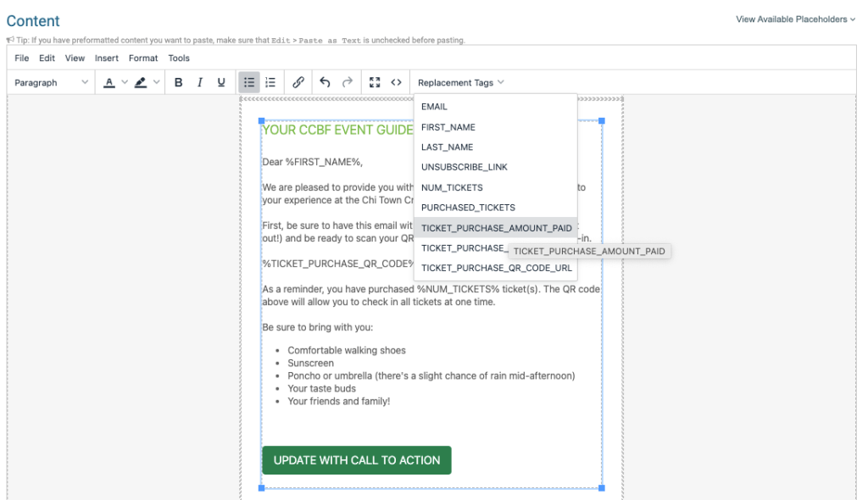Insert a link with the chain icon
The image size is (868, 500).
click(298, 82)
